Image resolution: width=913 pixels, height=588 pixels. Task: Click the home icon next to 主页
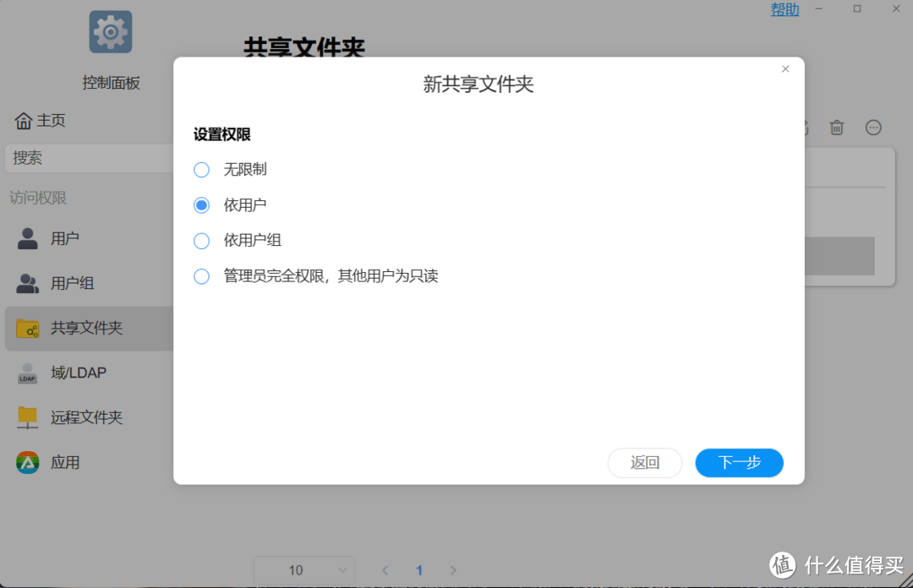24,121
